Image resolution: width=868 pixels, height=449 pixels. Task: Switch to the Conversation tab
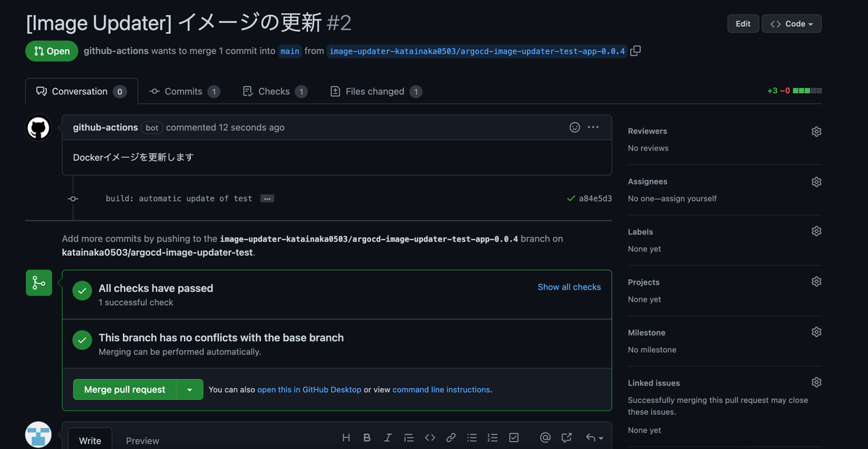click(81, 91)
